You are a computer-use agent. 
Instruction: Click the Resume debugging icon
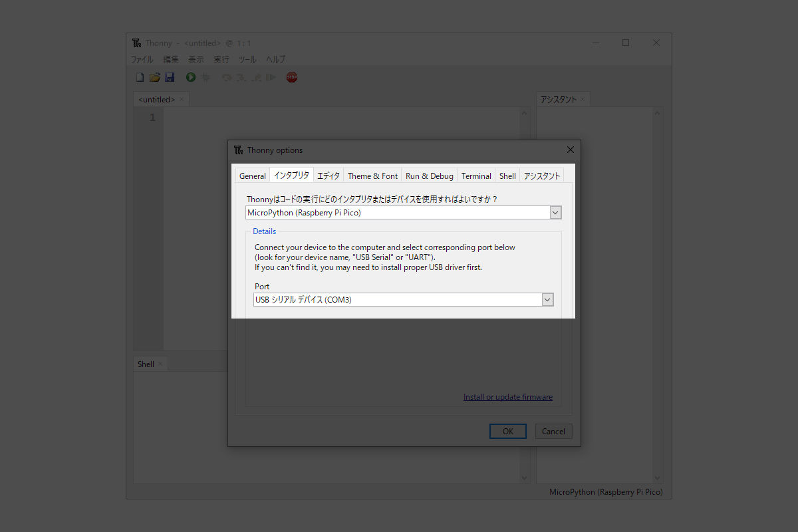coord(271,77)
